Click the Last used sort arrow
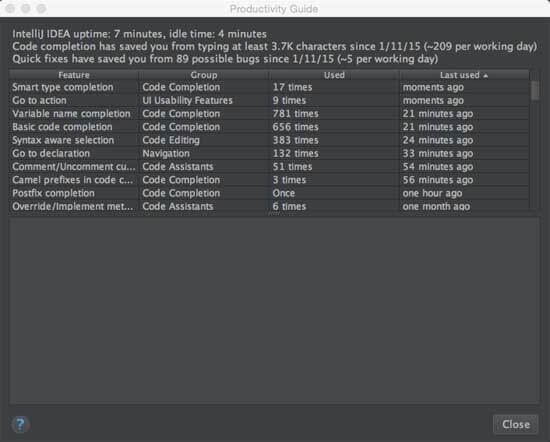The height and width of the screenshot is (442, 550). click(485, 75)
